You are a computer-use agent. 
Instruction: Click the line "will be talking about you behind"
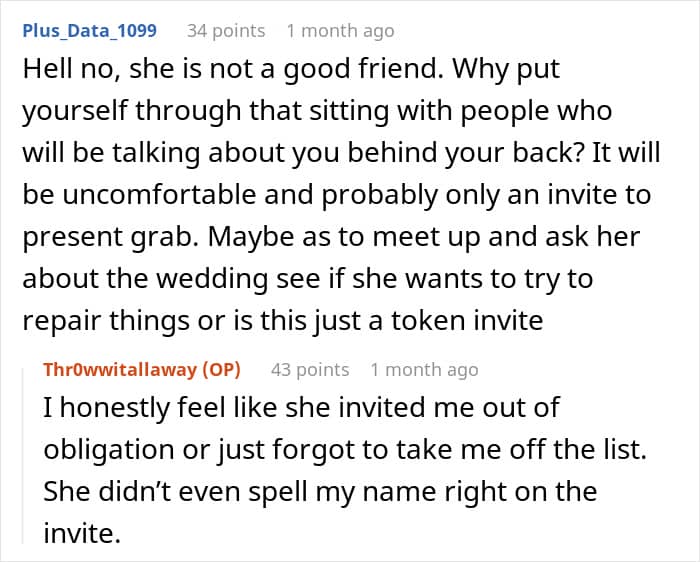tap(341, 153)
